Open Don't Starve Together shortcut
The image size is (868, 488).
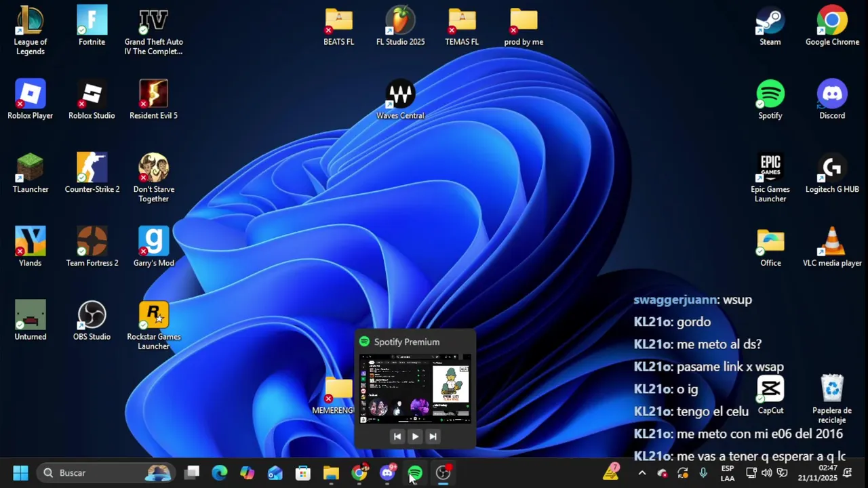click(x=153, y=178)
